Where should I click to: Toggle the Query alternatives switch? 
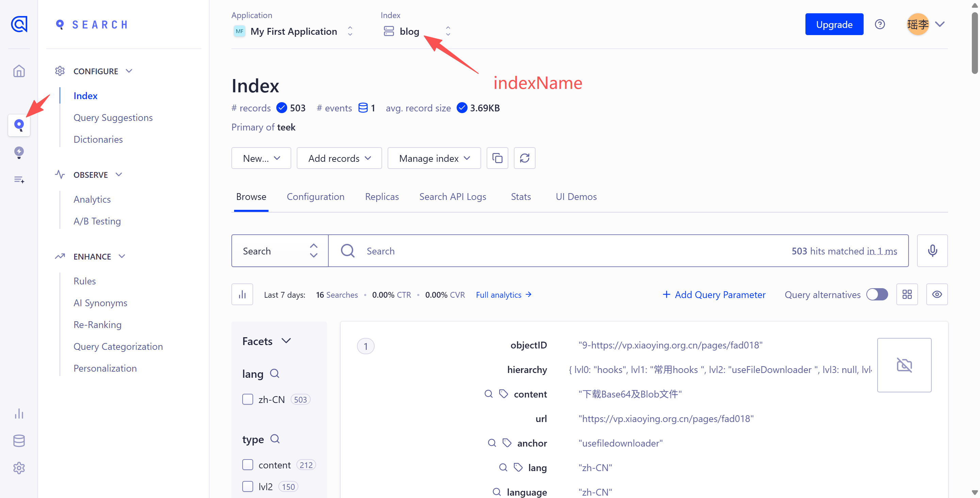click(x=877, y=294)
